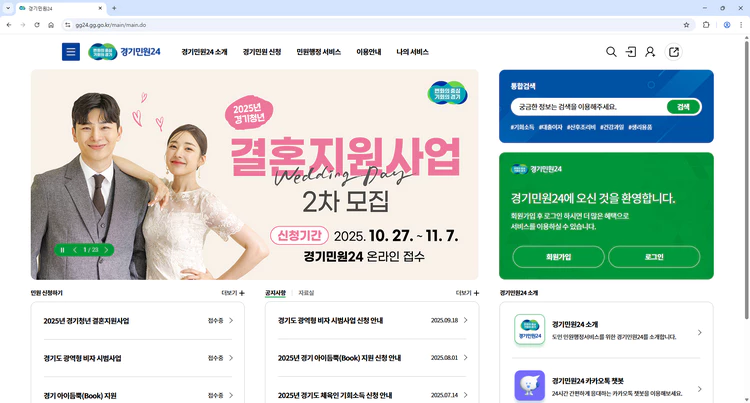
Task: Bookmark this page with the star icon
Action: 686,25
